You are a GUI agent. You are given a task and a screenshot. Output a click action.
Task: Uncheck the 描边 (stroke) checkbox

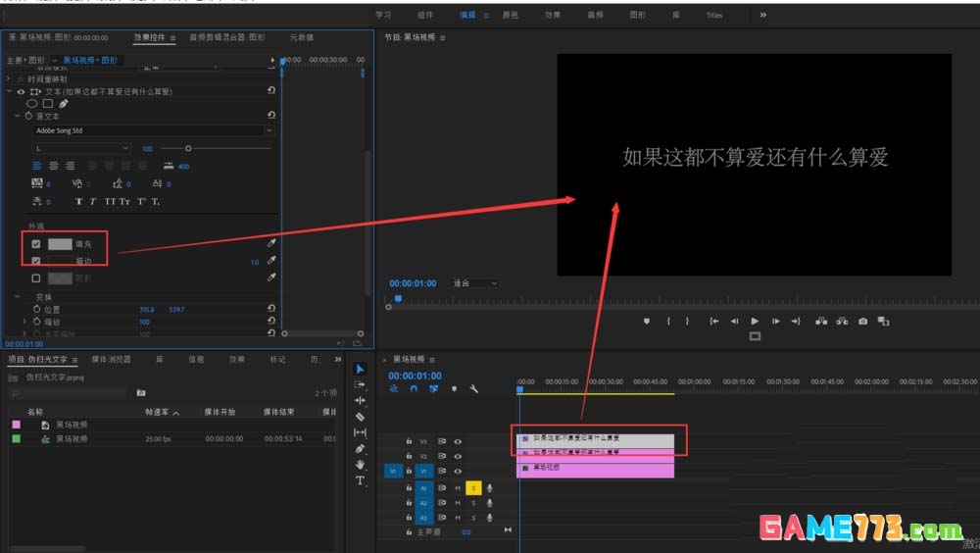click(x=36, y=261)
